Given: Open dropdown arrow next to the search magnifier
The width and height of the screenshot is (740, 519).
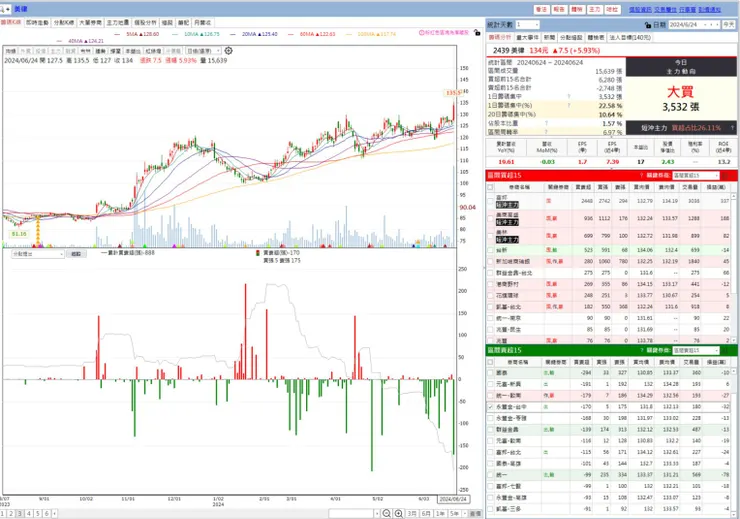Looking at the screenshot, I should pyautogui.click(x=8, y=9).
